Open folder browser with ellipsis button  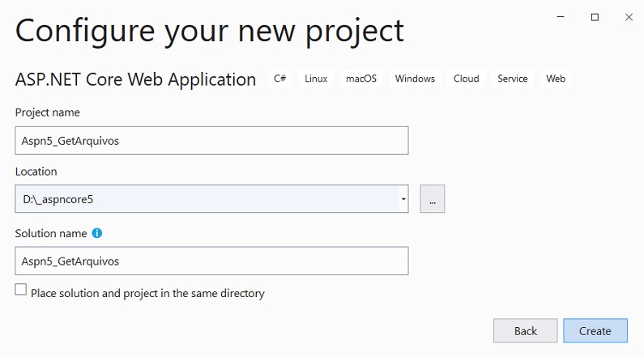(432, 199)
